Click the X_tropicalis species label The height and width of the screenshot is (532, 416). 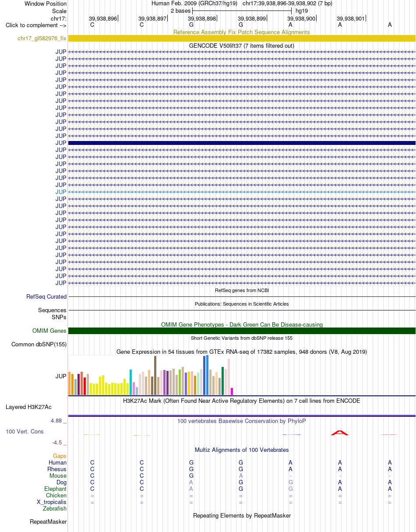pos(52,502)
